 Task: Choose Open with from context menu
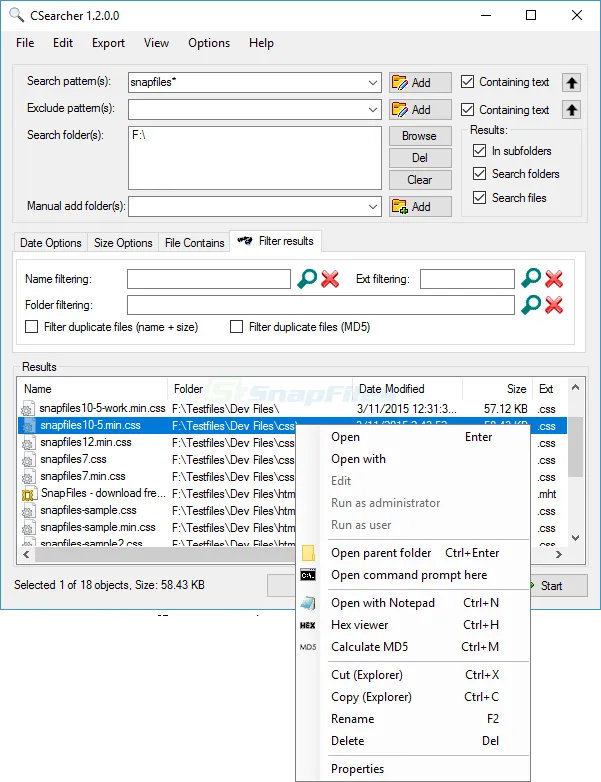coord(413,459)
